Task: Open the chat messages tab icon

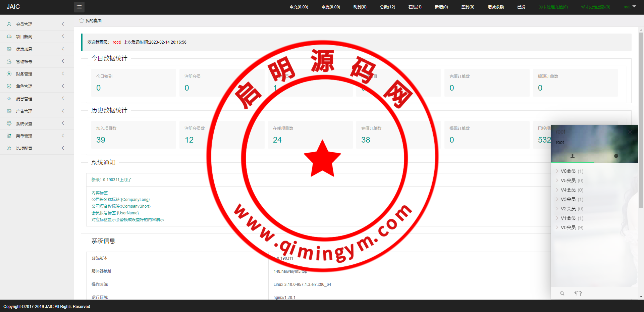Action: pos(616,156)
